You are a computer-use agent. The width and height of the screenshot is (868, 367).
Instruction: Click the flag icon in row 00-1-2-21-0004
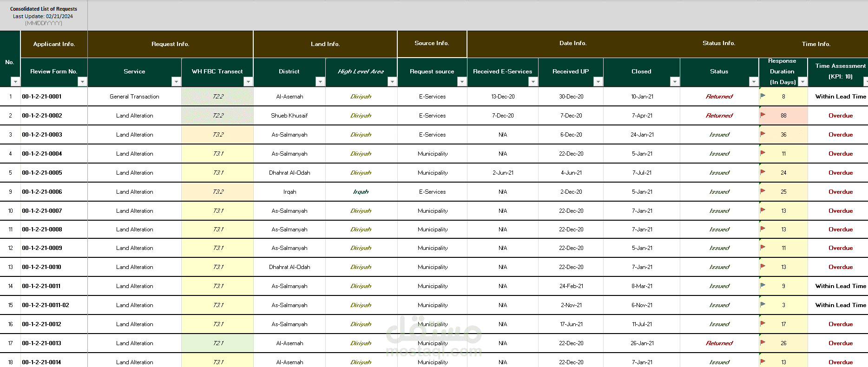coord(763,153)
